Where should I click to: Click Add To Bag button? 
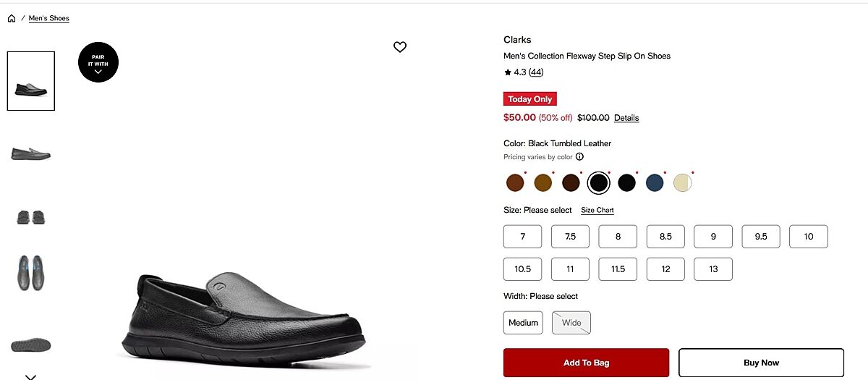[586, 363]
